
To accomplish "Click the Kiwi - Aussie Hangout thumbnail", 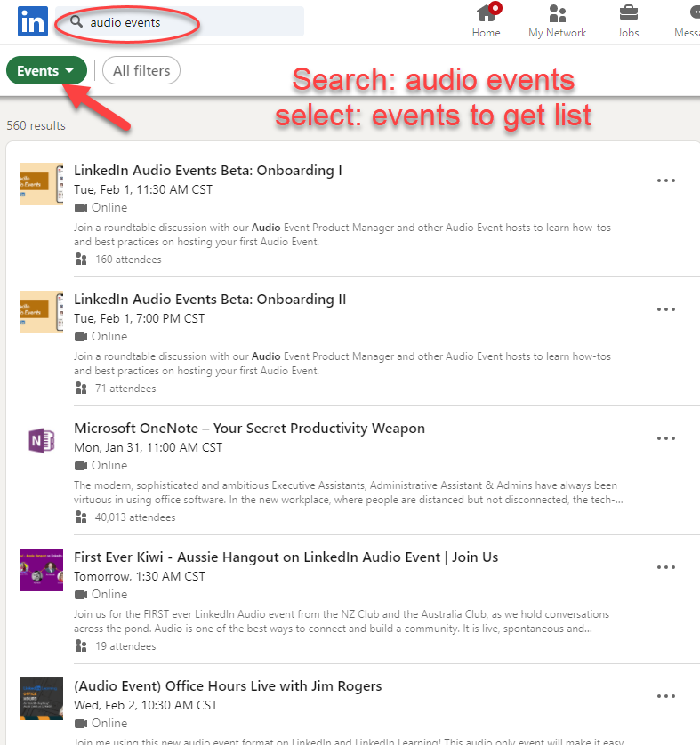I will coord(42,570).
